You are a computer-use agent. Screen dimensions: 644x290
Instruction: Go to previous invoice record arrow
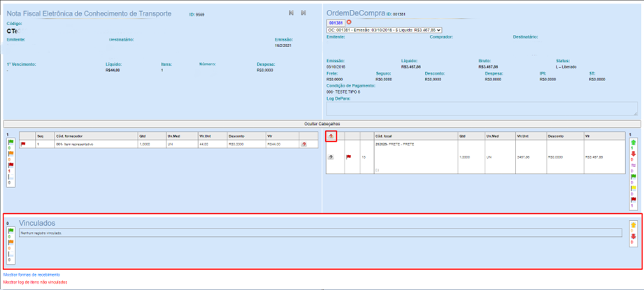[x=292, y=13]
